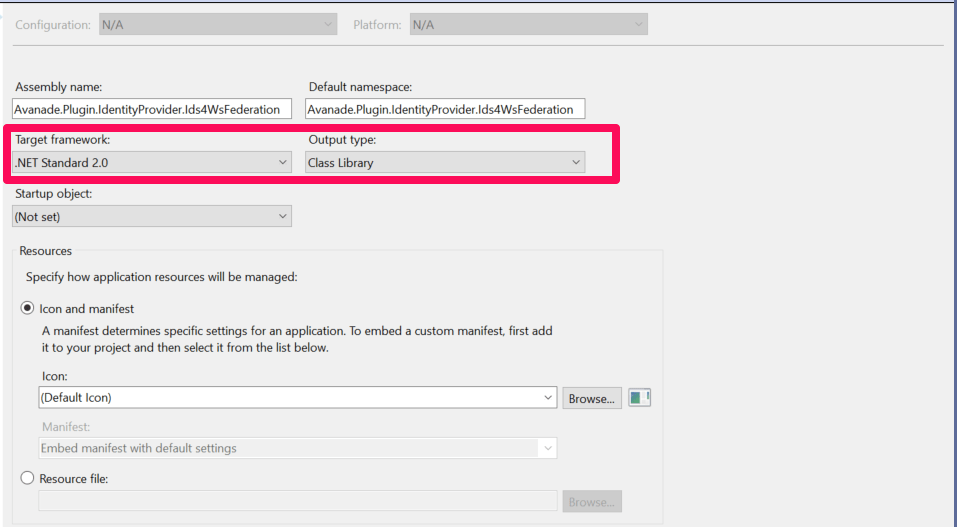
Task: Open the Output type dropdown
Action: pos(445,162)
